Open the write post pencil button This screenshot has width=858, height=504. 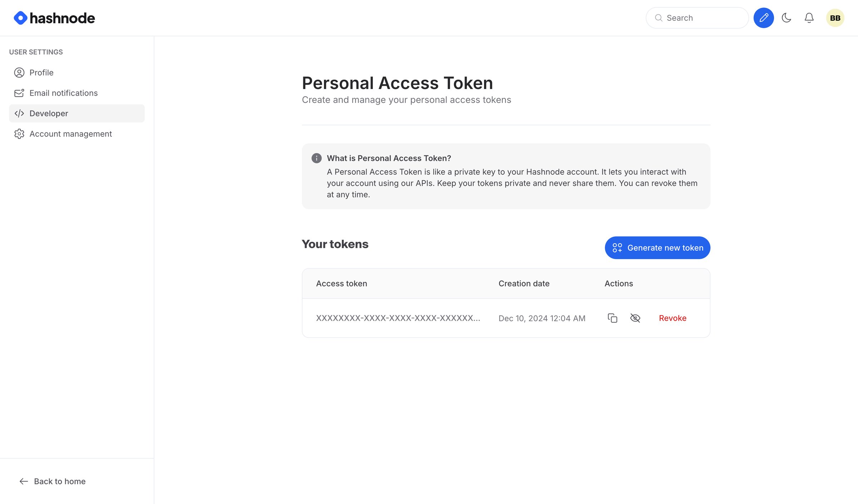(764, 18)
